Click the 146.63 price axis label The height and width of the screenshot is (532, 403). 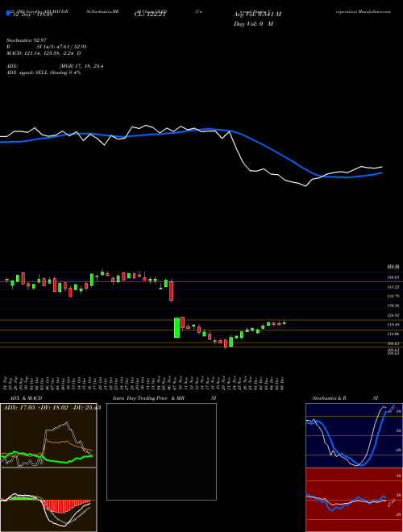point(393,277)
